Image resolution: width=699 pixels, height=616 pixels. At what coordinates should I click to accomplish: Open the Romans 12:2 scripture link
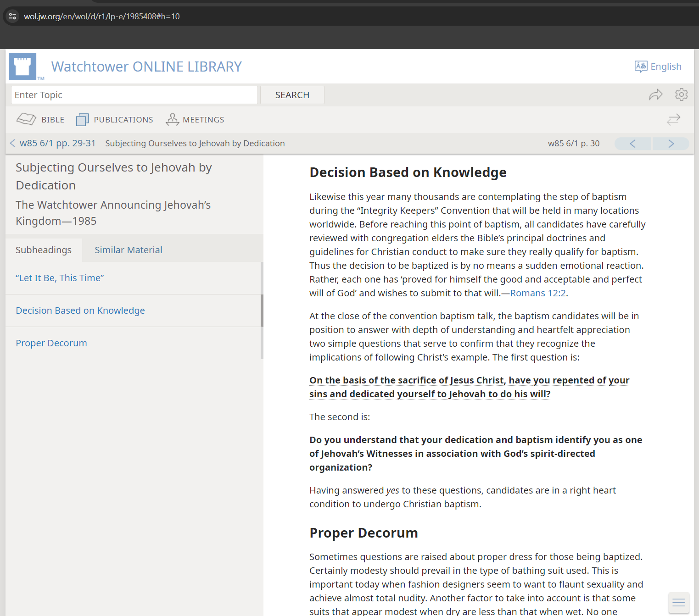[538, 293]
